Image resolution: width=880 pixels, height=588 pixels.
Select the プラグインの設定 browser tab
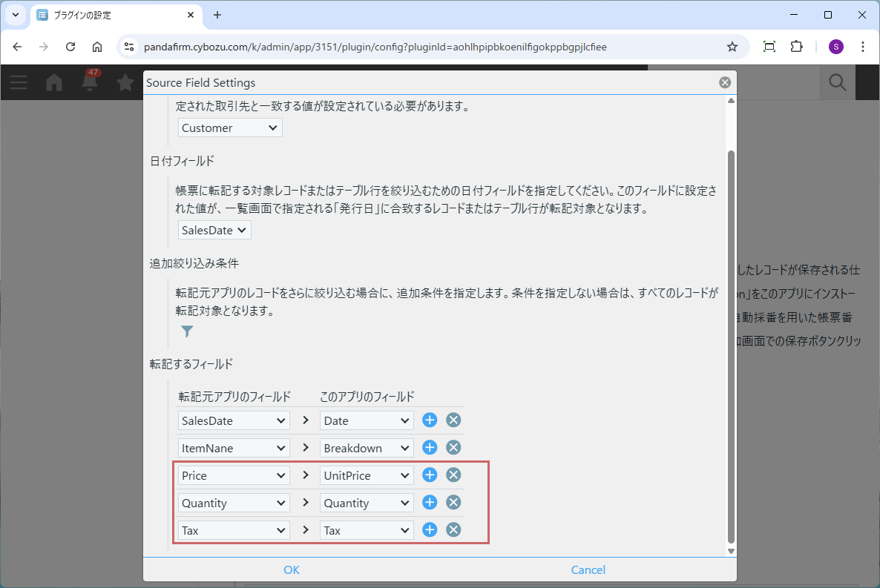(x=115, y=15)
